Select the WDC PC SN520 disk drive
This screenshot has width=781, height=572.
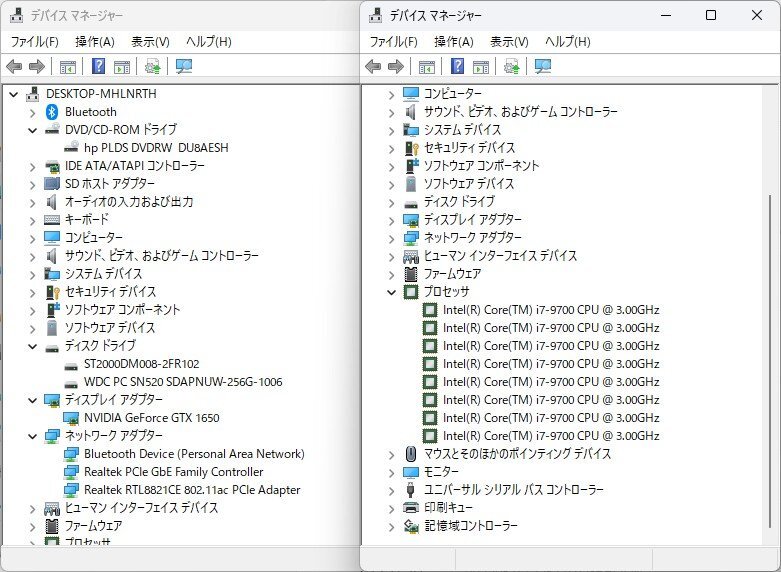pos(183,382)
